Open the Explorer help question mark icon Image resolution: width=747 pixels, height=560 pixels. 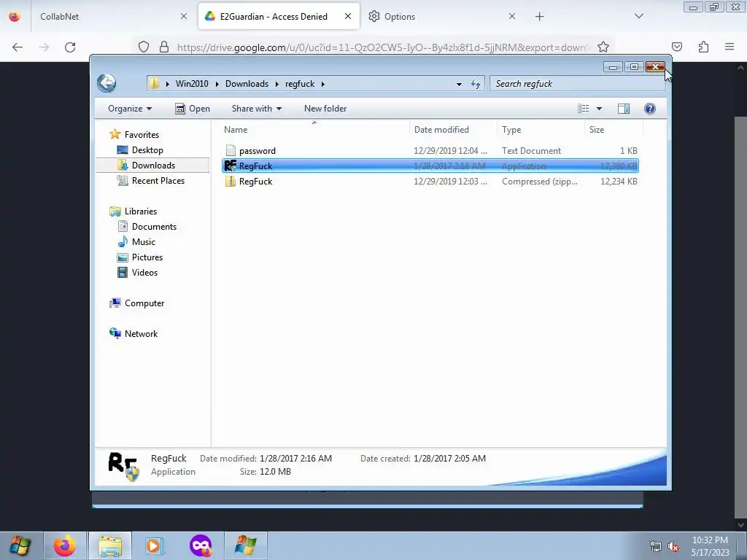650,109
